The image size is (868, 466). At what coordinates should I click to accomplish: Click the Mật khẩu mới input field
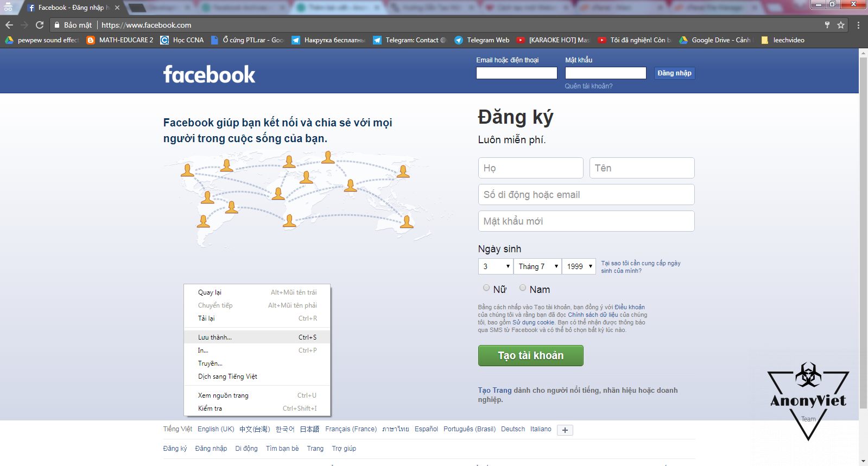pyautogui.click(x=586, y=221)
